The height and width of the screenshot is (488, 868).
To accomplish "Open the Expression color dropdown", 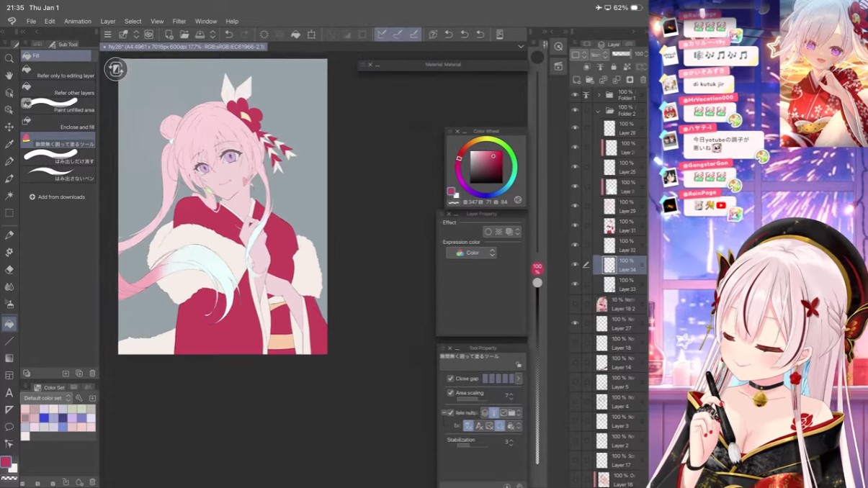I will pos(471,253).
